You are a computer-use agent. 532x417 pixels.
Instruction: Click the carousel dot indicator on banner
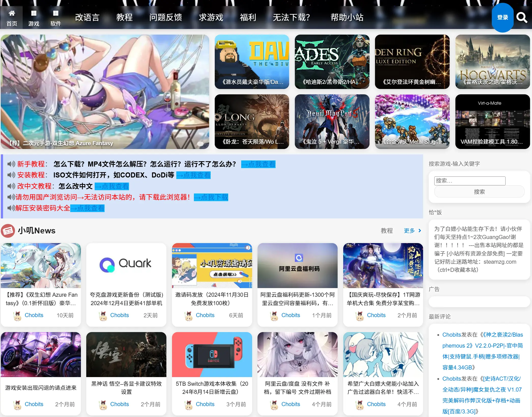click(200, 144)
